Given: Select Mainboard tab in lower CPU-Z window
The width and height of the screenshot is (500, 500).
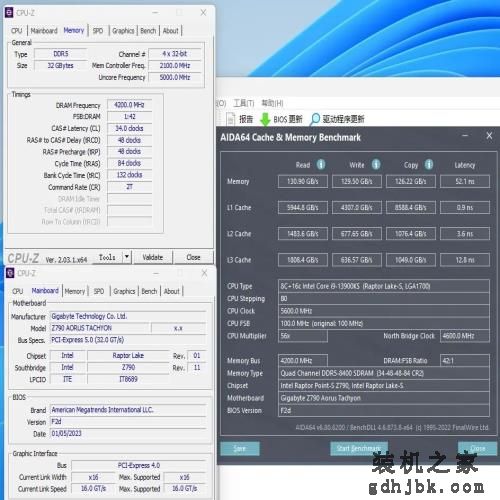Looking at the screenshot, I should tap(45, 291).
